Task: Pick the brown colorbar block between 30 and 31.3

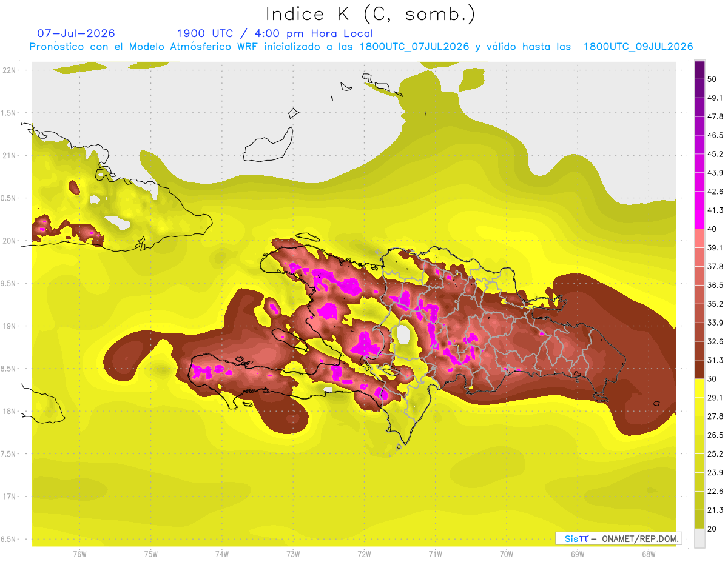Action: pyautogui.click(x=699, y=369)
